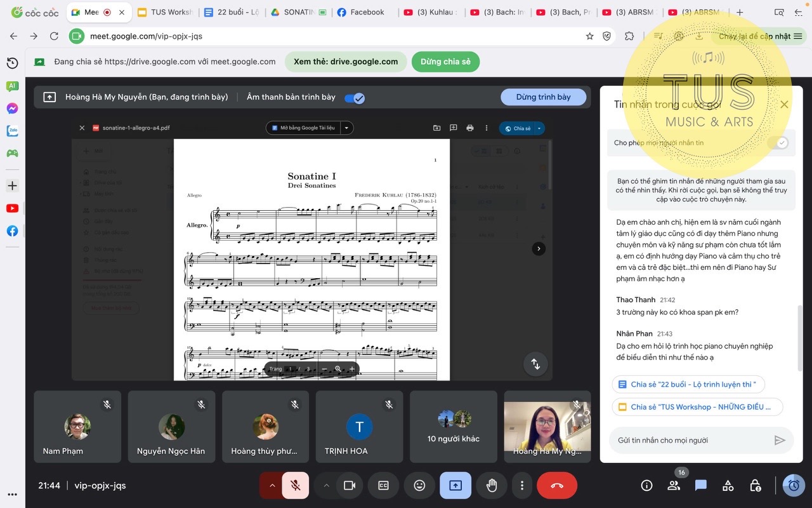This screenshot has width=812, height=508.
Task: Open browser history sidebar icon
Action: (12, 63)
